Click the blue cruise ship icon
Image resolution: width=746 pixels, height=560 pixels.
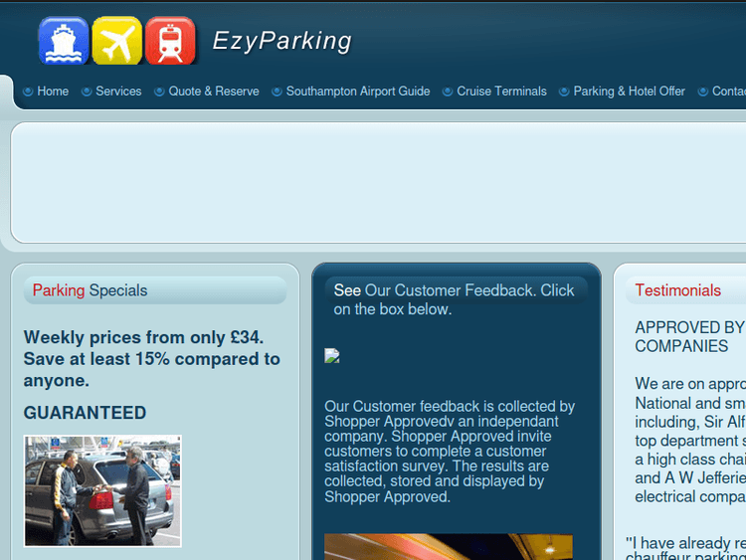64,41
